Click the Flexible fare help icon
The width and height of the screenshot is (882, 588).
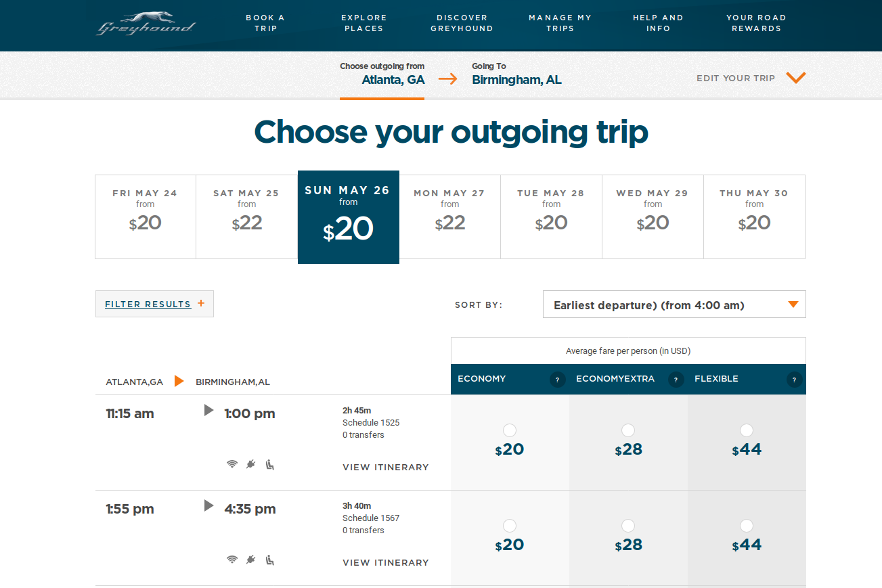[x=794, y=380]
